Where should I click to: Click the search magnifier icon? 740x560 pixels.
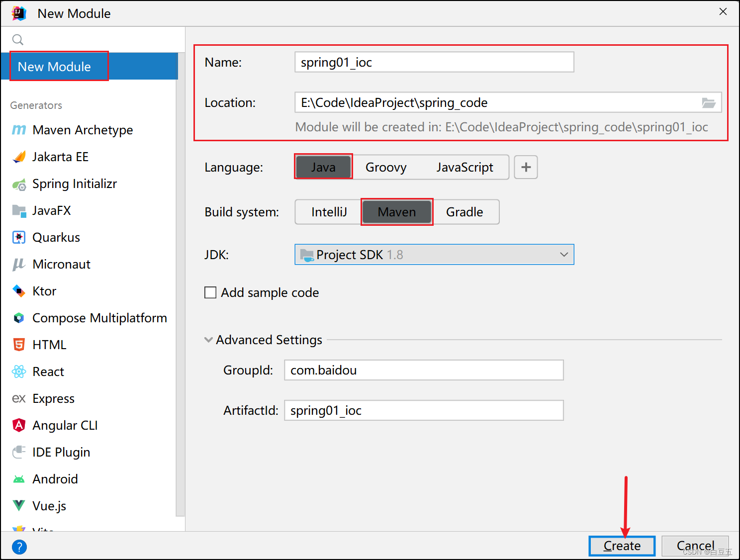pyautogui.click(x=18, y=40)
